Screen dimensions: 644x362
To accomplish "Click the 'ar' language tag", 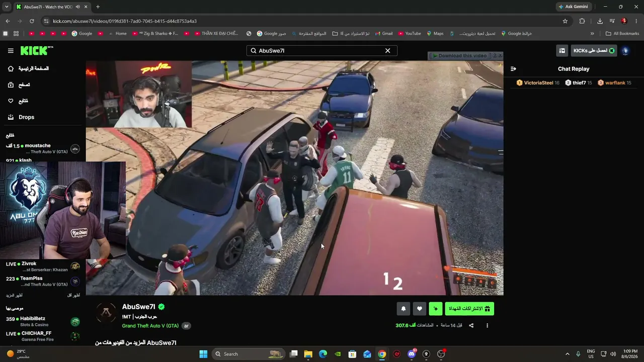I will tap(186, 326).
